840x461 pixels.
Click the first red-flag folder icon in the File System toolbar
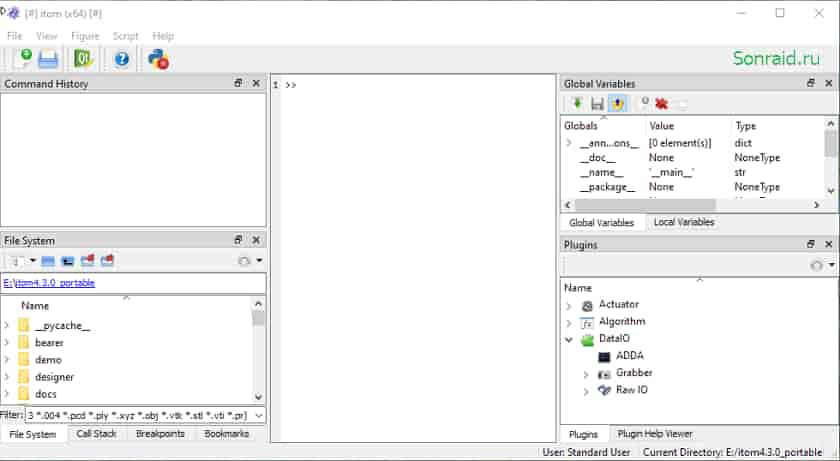[87, 260]
